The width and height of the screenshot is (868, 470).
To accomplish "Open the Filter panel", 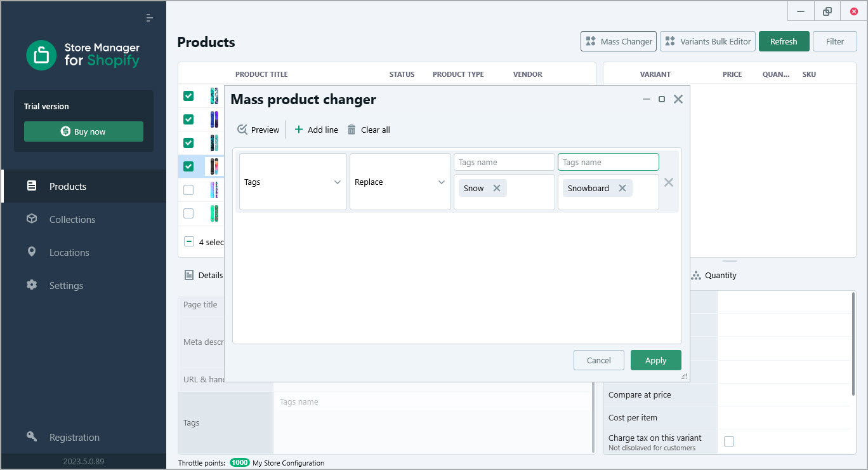I will click(x=835, y=41).
